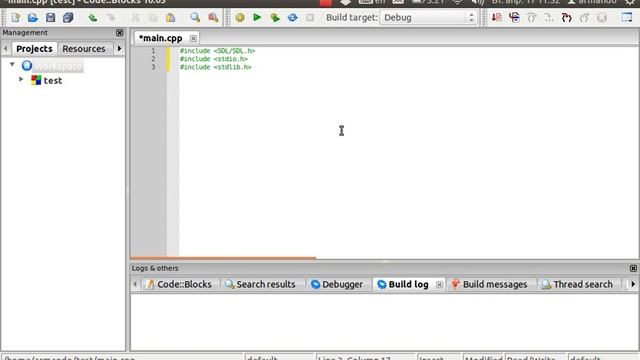Switch to the Resources tab
This screenshot has width=640, height=360.
click(x=84, y=49)
